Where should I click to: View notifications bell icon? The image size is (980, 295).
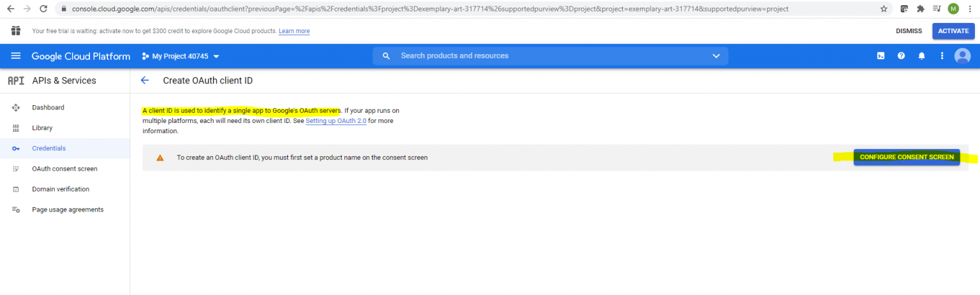click(x=921, y=56)
